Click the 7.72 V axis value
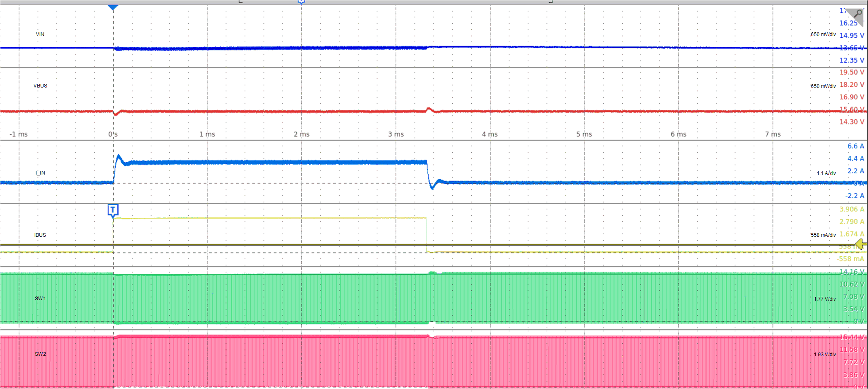The image size is (868, 389). click(853, 362)
